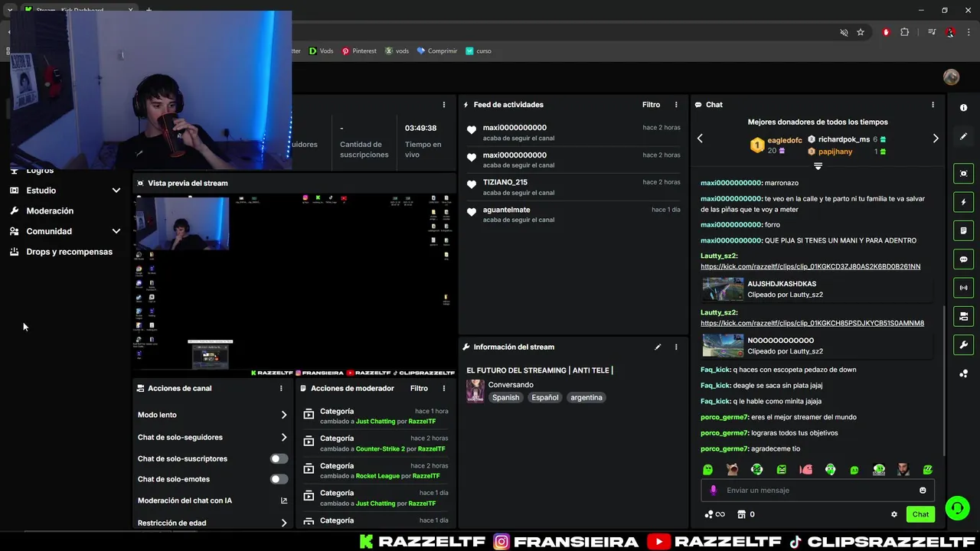Click username eagledofc in top donors

pos(785,140)
